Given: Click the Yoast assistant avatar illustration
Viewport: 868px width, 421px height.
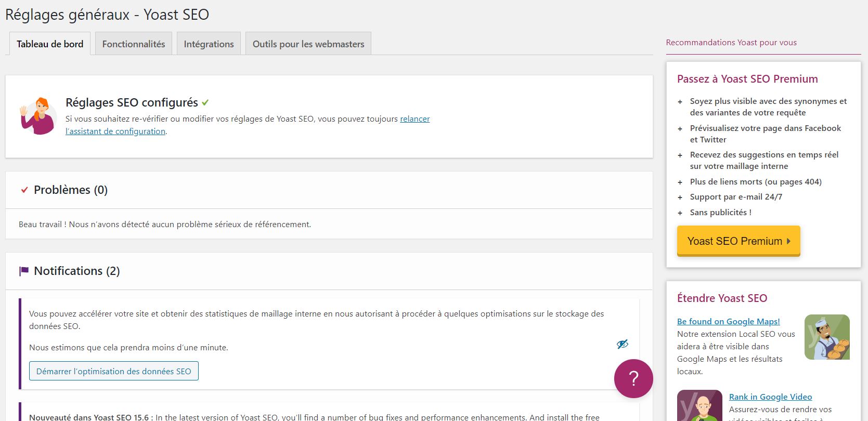Looking at the screenshot, I should point(37,116).
